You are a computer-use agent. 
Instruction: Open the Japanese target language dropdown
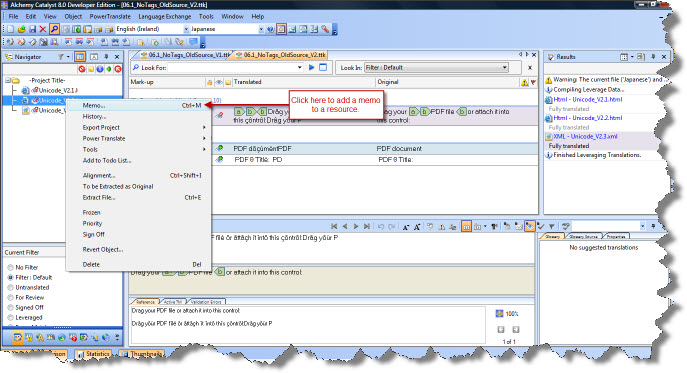point(261,29)
